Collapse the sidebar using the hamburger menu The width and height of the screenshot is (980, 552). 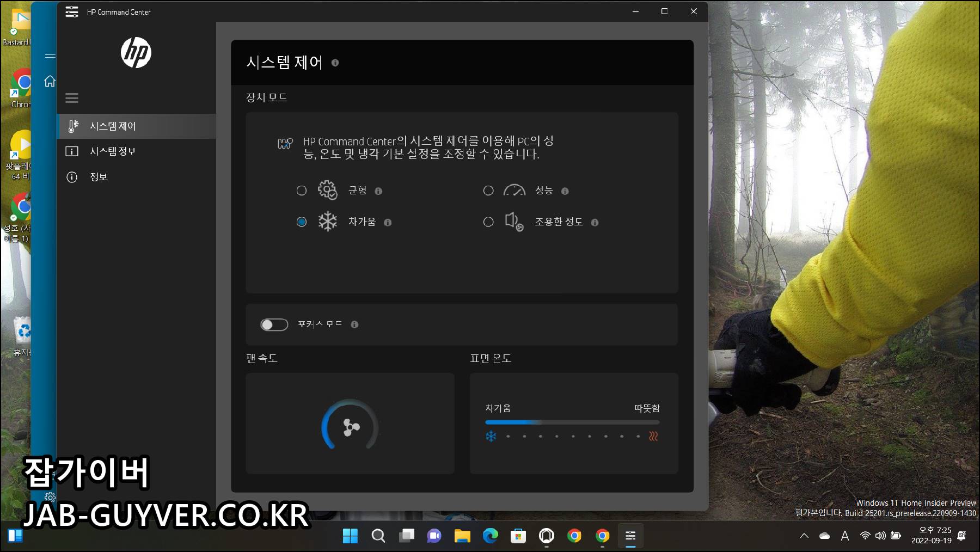(71, 98)
